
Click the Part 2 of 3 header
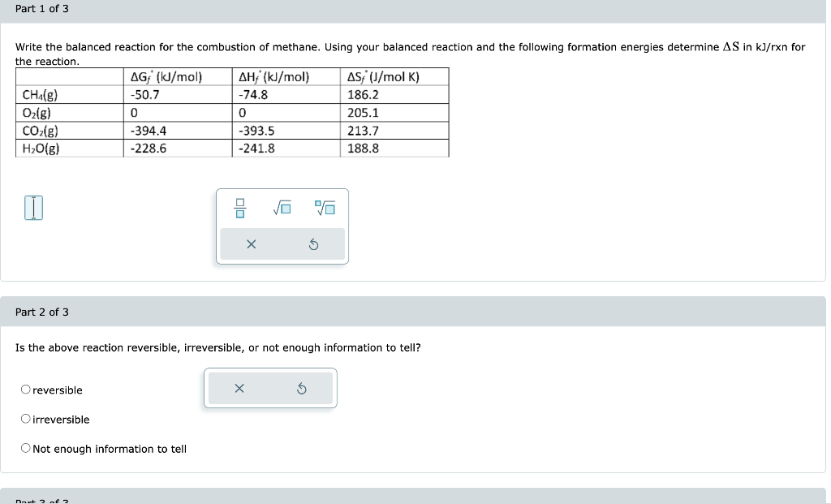pos(42,311)
